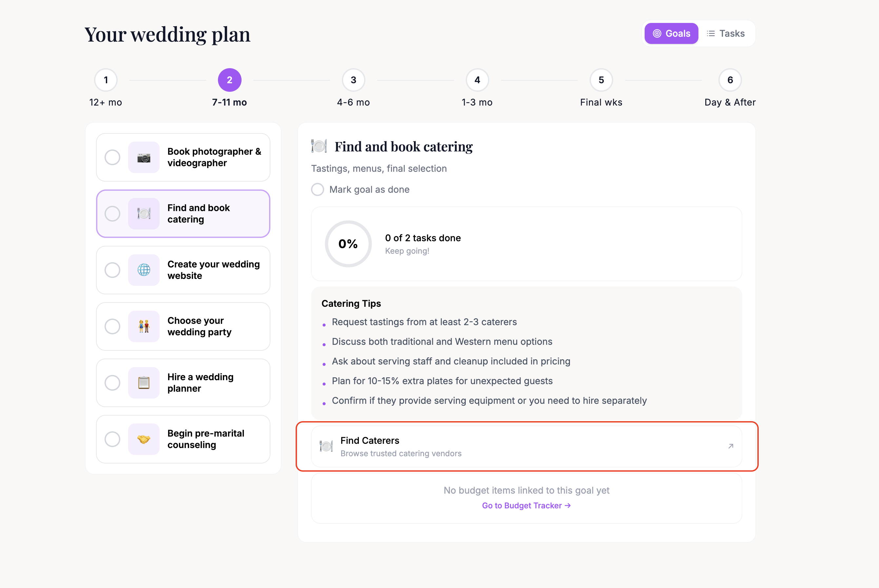Click the plate icon in Find Caterers card
The width and height of the screenshot is (879, 588).
tap(326, 446)
